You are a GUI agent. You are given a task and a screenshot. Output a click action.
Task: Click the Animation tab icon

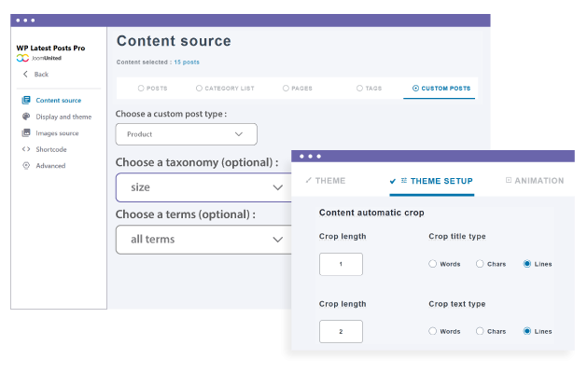click(x=508, y=180)
